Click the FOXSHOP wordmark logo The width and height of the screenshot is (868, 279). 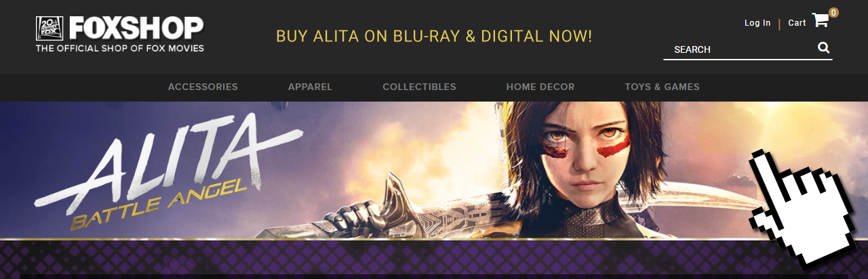(136, 28)
